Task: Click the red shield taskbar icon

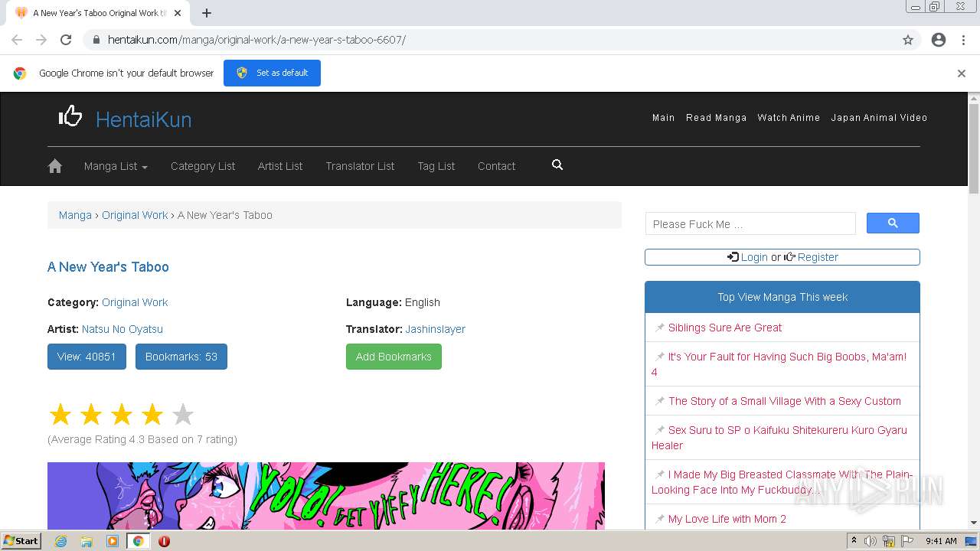Action: pyautogui.click(x=164, y=541)
